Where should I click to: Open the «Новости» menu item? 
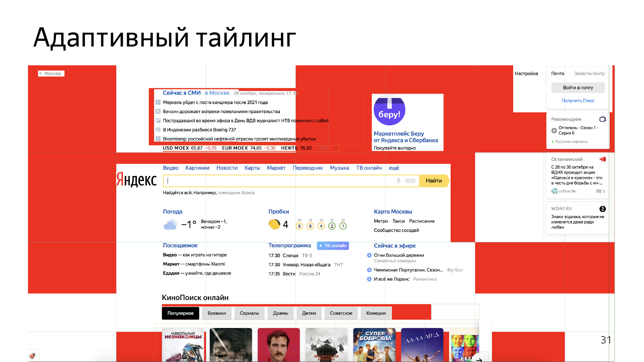pos(227,168)
